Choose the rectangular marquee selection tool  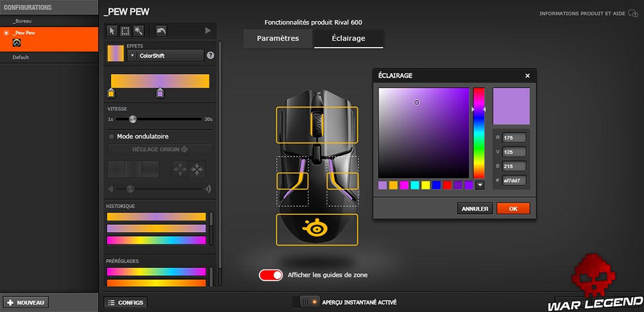(125, 30)
